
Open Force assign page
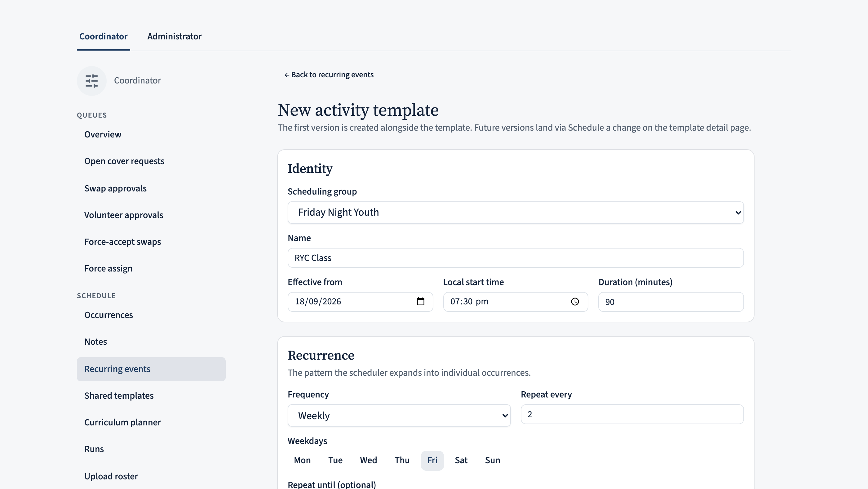point(151,268)
